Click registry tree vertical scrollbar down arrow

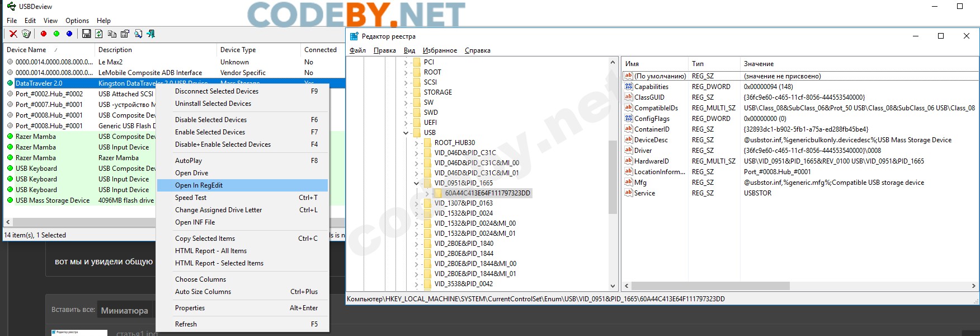[x=613, y=286]
